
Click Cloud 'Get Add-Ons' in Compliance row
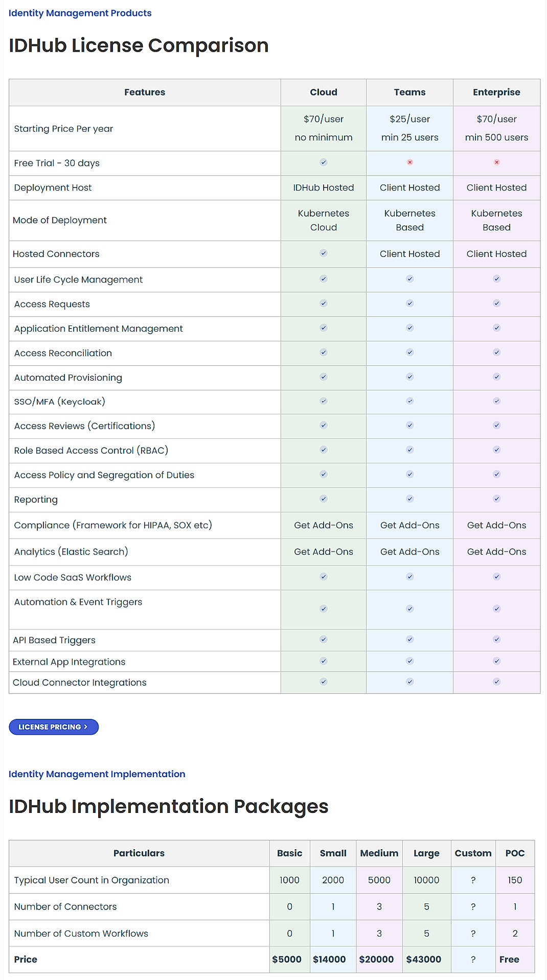pos(324,525)
